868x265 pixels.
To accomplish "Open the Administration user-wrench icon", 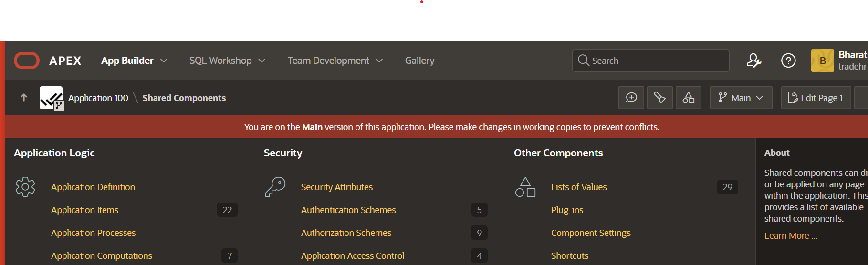I will tap(753, 61).
